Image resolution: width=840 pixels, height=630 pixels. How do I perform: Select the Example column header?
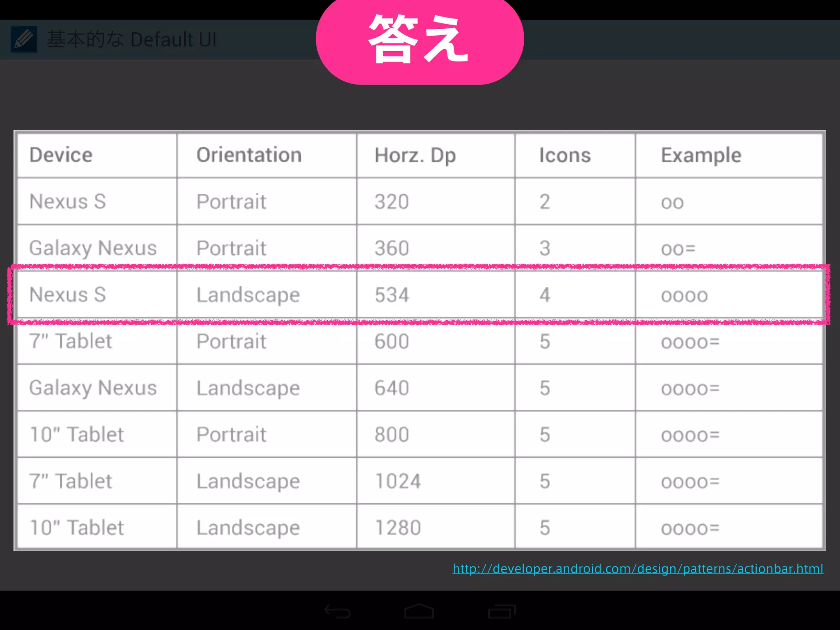pos(701,155)
